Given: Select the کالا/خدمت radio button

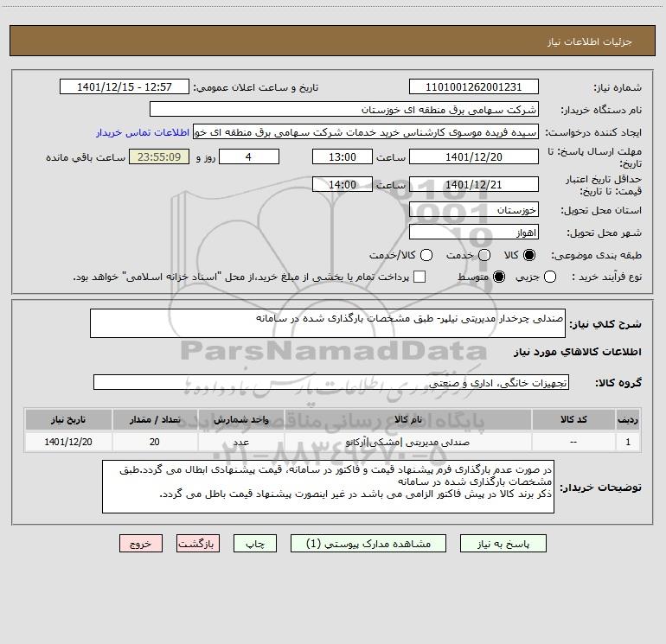Looking at the screenshot, I should (426, 255).
